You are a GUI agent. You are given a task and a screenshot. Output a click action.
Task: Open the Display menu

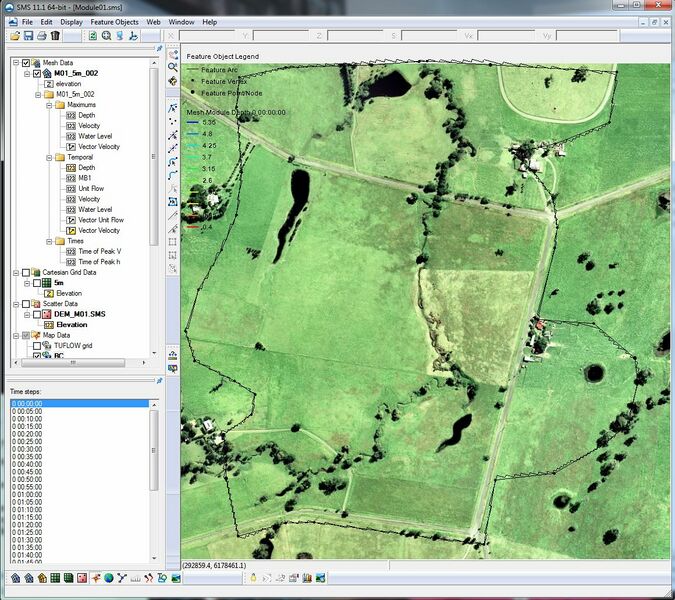[x=71, y=21]
